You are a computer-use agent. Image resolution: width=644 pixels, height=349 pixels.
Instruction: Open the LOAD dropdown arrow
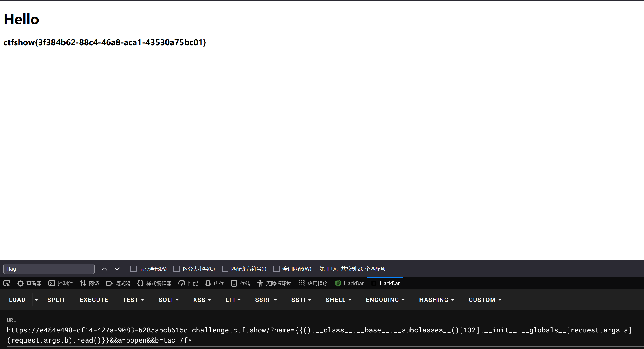(x=36, y=300)
